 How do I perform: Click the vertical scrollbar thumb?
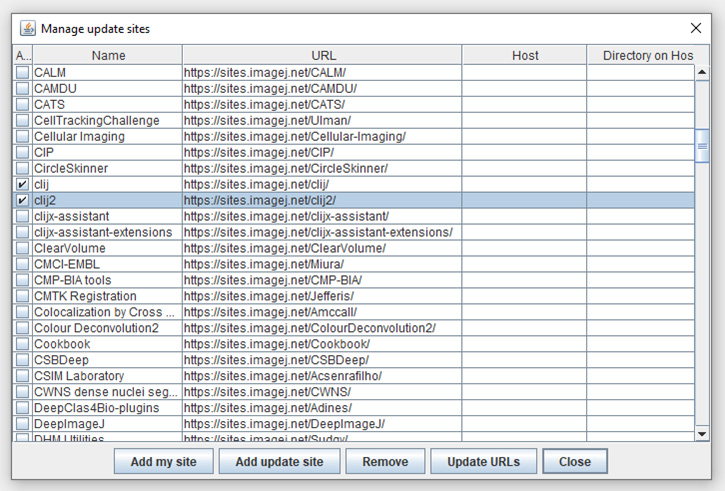pyautogui.click(x=702, y=146)
